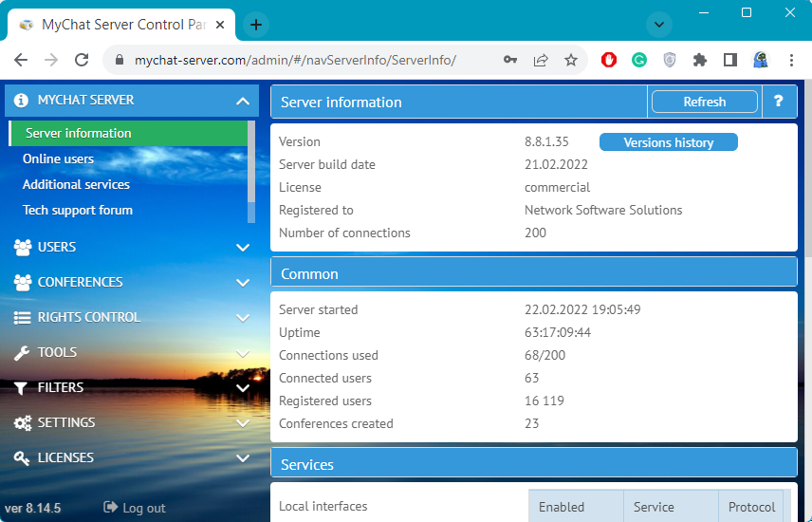Click the Protocol column header
The height and width of the screenshot is (522, 812).
752,507
